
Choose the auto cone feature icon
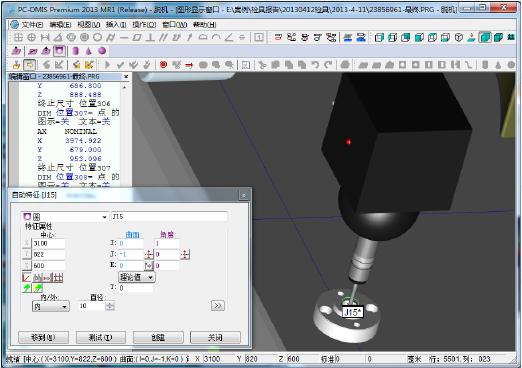88,51
